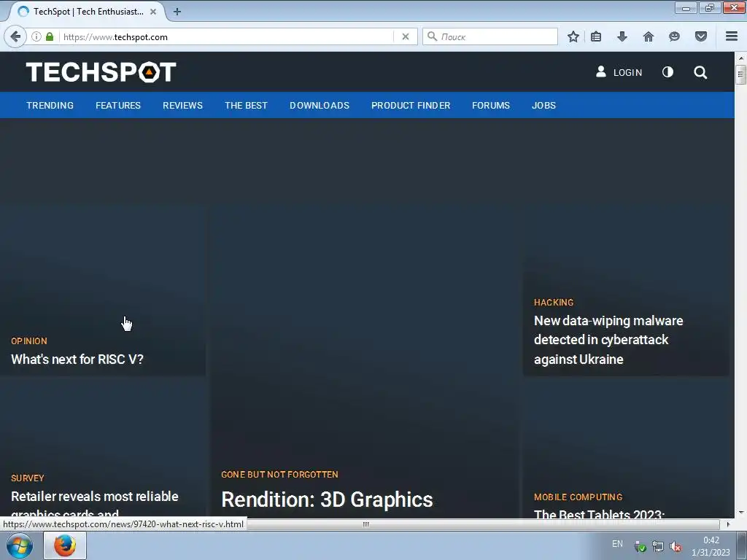Open PRODUCT FINDER

pos(411,105)
